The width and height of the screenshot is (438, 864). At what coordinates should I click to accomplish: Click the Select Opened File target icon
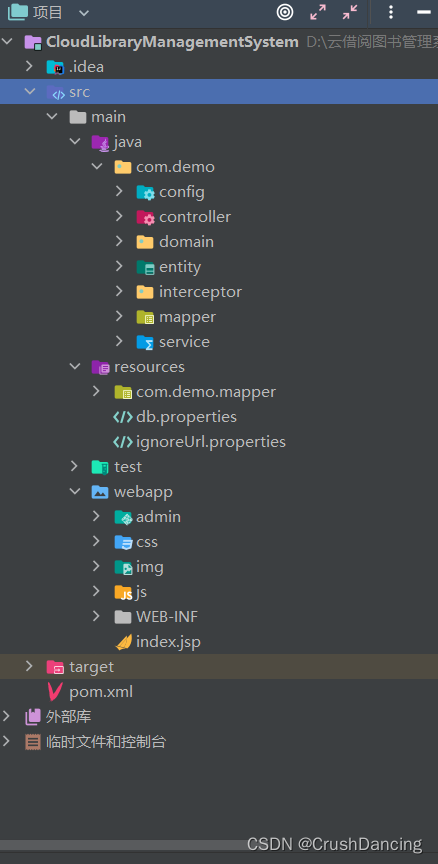[285, 12]
